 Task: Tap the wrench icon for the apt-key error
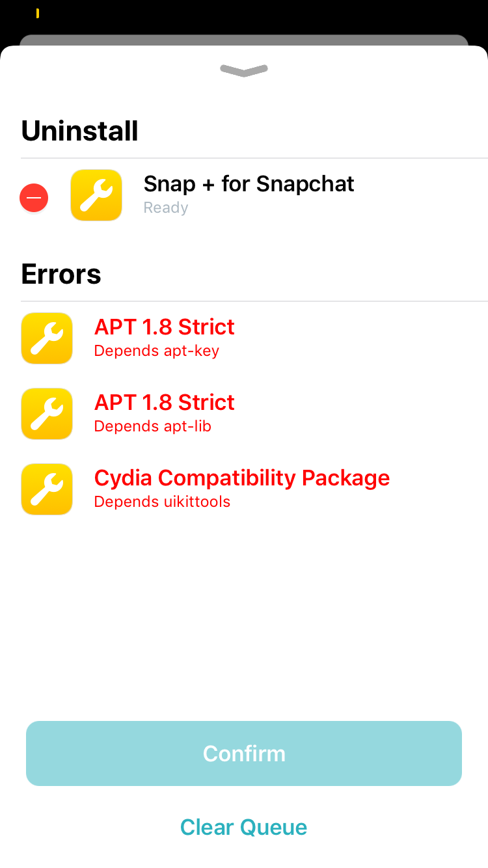click(x=47, y=338)
